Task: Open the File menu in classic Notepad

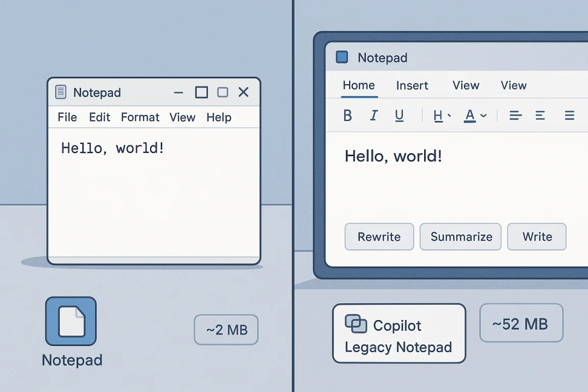Action: (67, 117)
